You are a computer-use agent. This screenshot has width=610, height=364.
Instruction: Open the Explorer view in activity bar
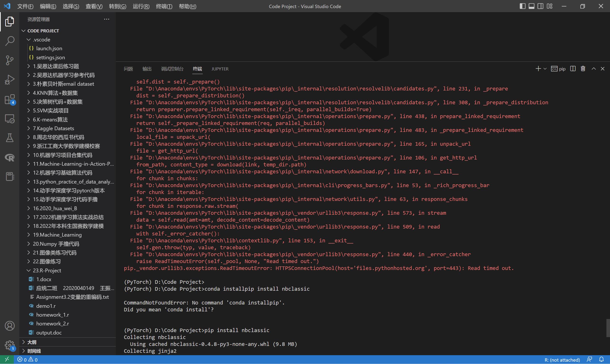[x=10, y=22]
